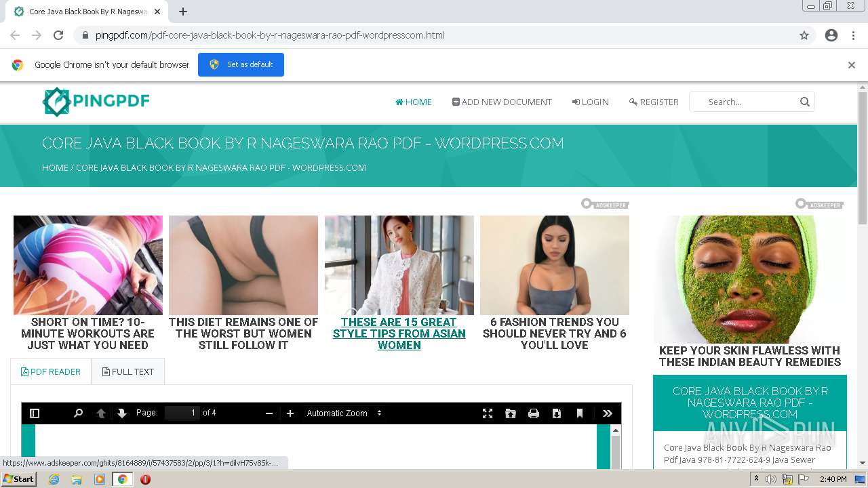Zoom in the PDF with plus button
The height and width of the screenshot is (488, 868).
[x=290, y=413]
